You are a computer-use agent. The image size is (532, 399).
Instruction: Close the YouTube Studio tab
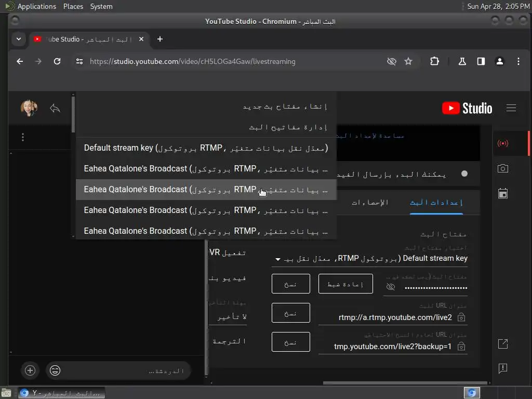click(141, 39)
